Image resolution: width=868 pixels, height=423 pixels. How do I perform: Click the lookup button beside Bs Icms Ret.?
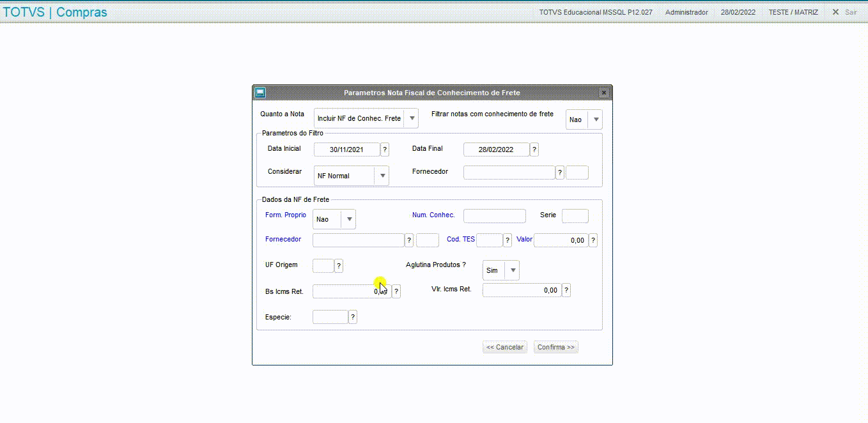click(x=396, y=291)
